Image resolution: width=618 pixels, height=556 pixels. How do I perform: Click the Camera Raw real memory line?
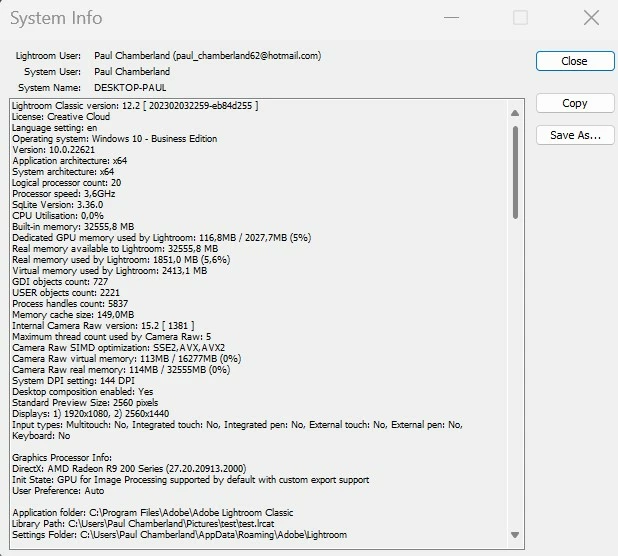coord(121,370)
